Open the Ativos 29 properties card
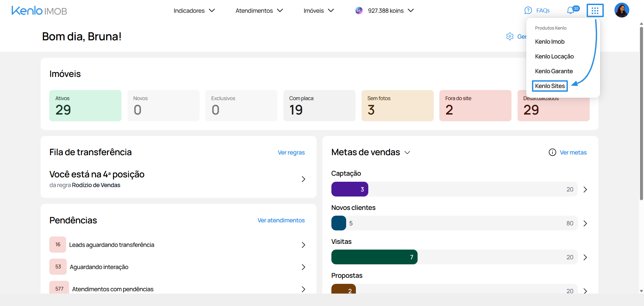Screen dimensions: 644x306 click(x=85, y=105)
